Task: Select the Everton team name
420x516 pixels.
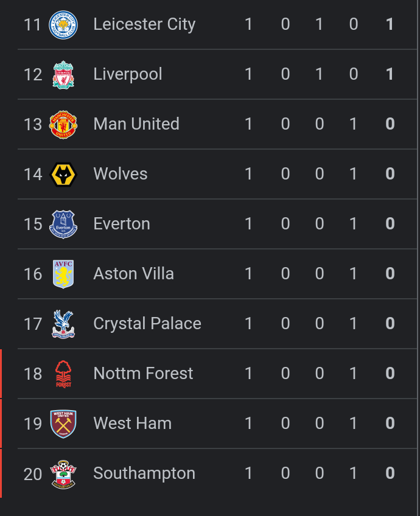Action: tap(122, 224)
